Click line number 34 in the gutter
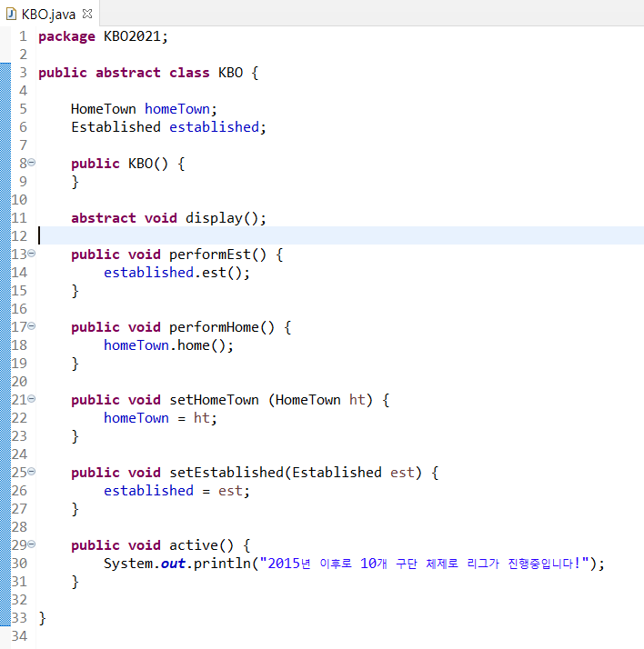Screen dimensions: 644x649 coord(19,636)
